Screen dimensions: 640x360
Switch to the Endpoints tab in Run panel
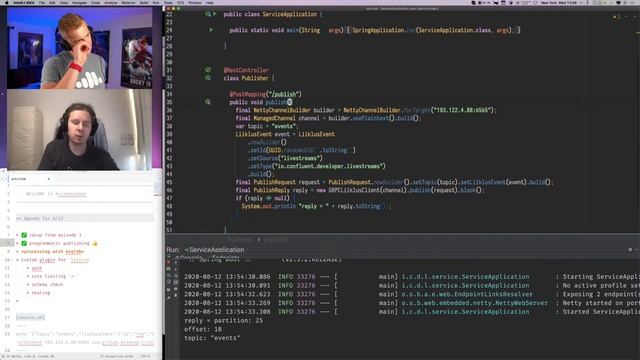[225, 258]
